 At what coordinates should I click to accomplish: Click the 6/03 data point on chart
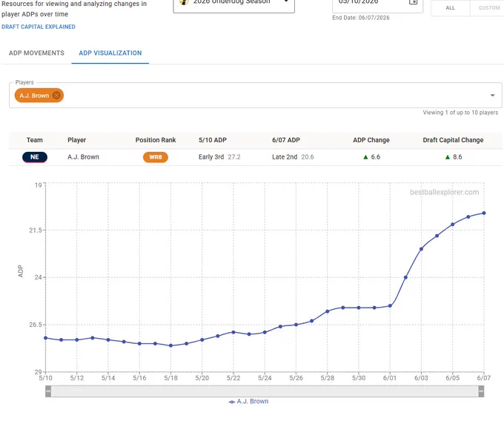(x=421, y=249)
